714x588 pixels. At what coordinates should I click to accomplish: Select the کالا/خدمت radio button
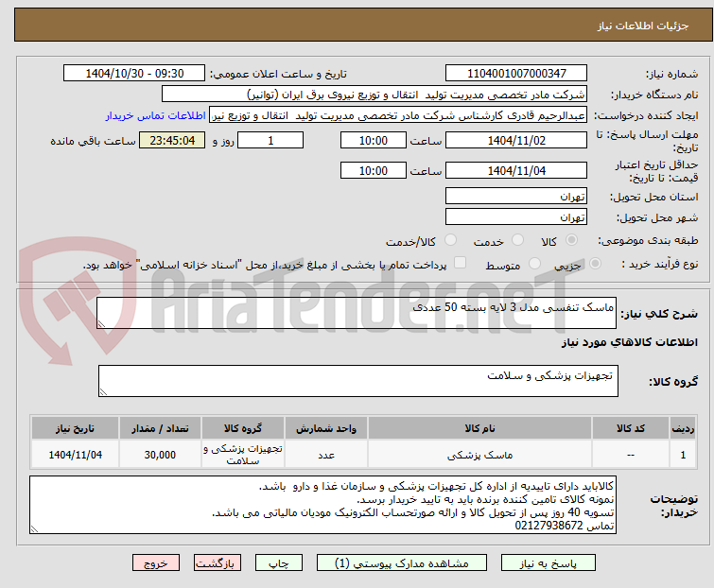pos(450,240)
